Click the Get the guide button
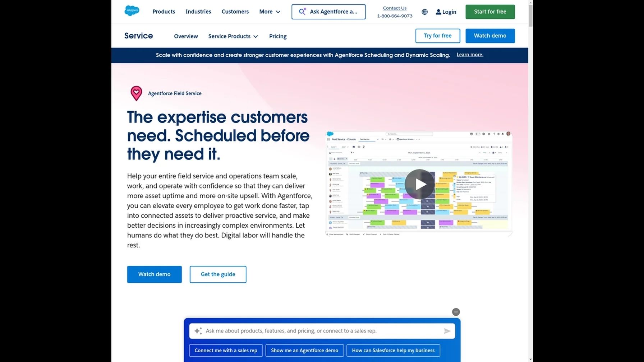The height and width of the screenshot is (362, 644). [218, 274]
